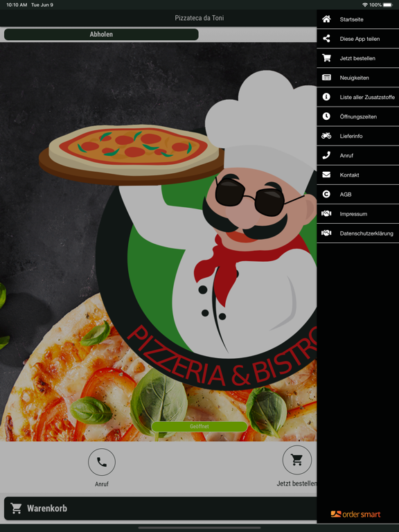Click the share icon beside Diese App teilen
The width and height of the screenshot is (399, 532).
click(x=326, y=38)
